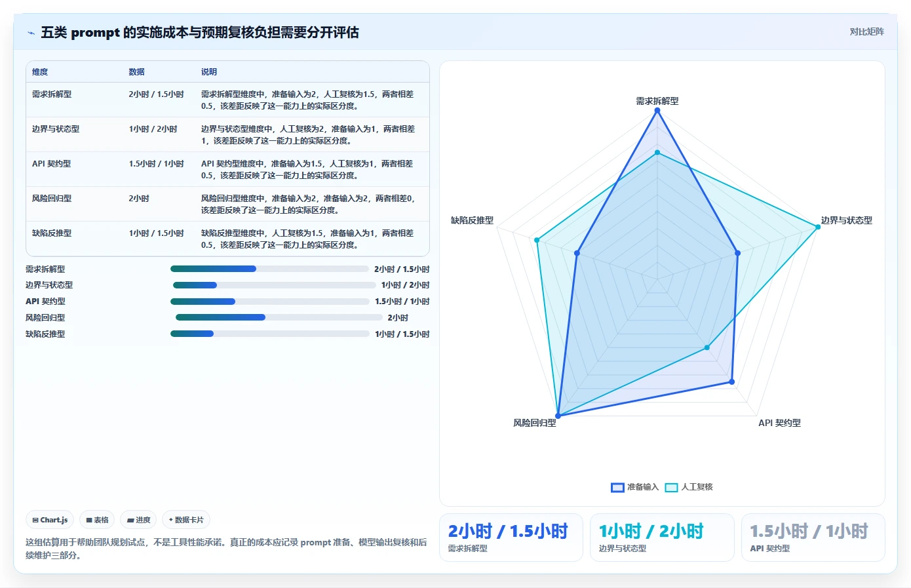Click the 边界与状态型 progress bar

tap(274, 285)
